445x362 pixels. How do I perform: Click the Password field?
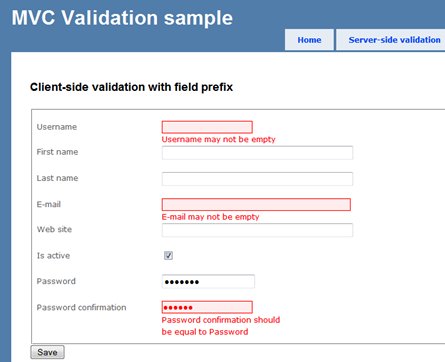[208, 282]
